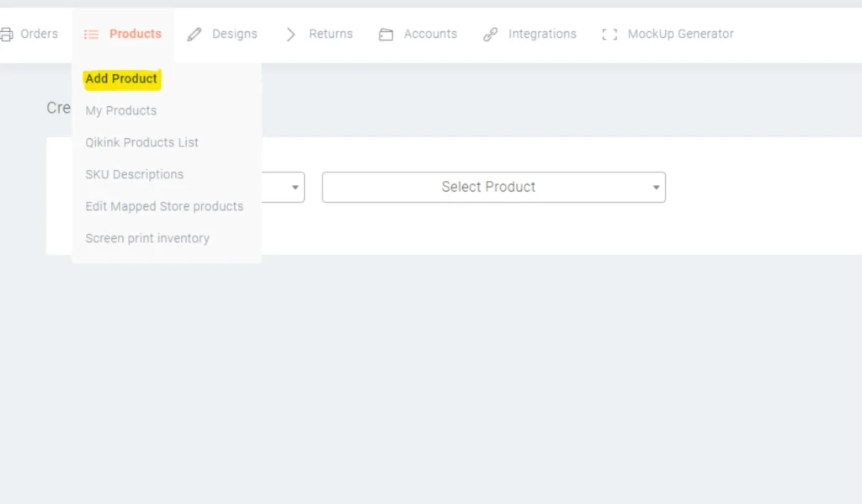Choose Edit Mapped Store products option

click(x=163, y=206)
